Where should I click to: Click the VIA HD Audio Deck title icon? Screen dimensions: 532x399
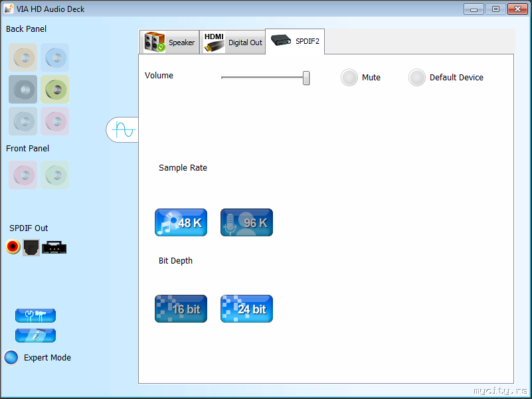9,9
